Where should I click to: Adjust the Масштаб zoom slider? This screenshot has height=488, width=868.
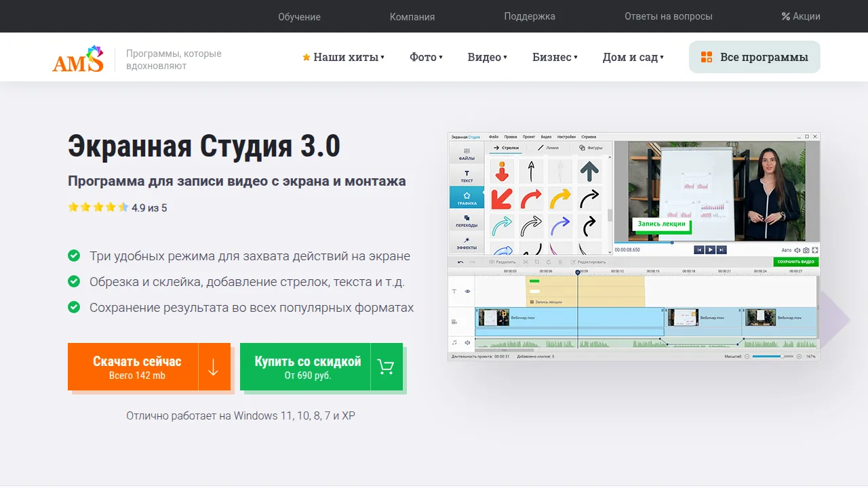coord(773,356)
